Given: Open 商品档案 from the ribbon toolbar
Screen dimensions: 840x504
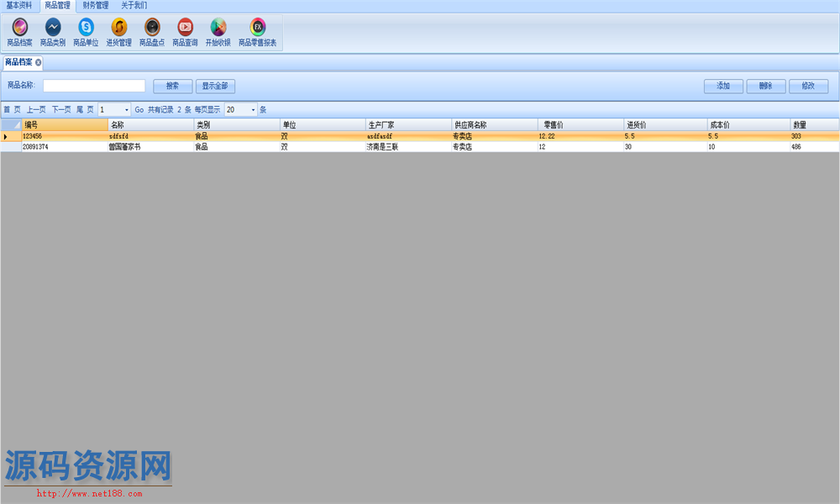Looking at the screenshot, I should 20,32.
